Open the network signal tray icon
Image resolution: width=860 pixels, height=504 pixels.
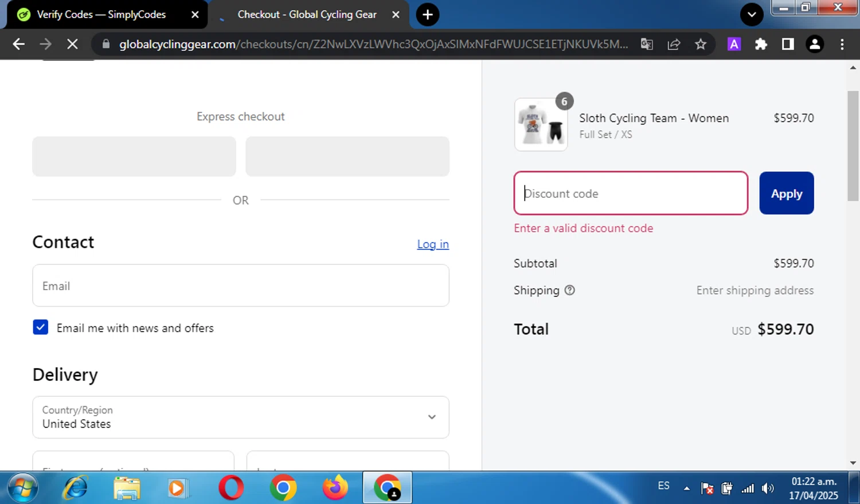[x=748, y=489]
